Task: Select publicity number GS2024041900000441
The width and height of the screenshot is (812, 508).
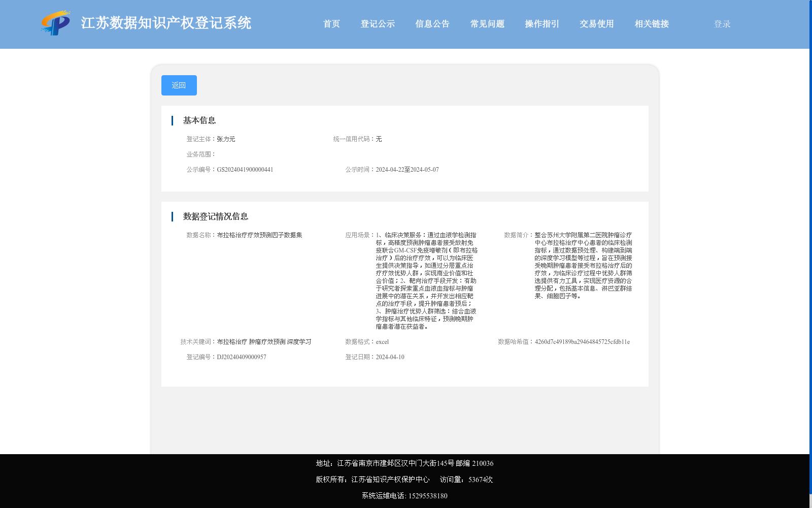Action: (245, 170)
